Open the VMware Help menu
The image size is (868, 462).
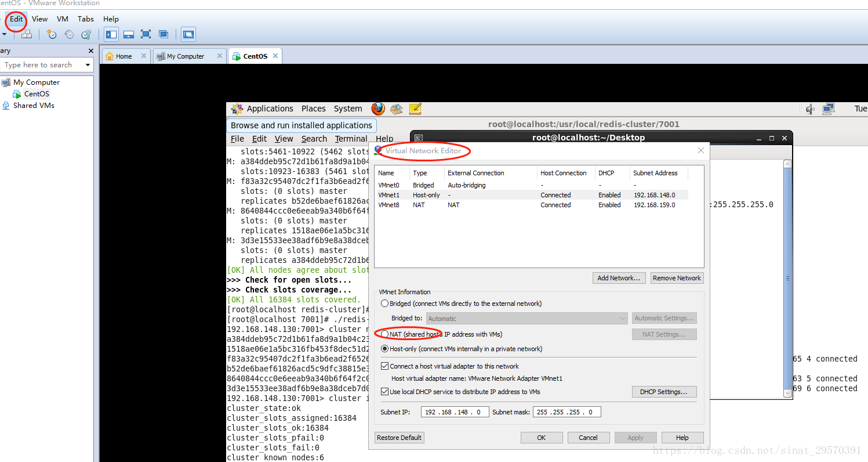pos(111,19)
